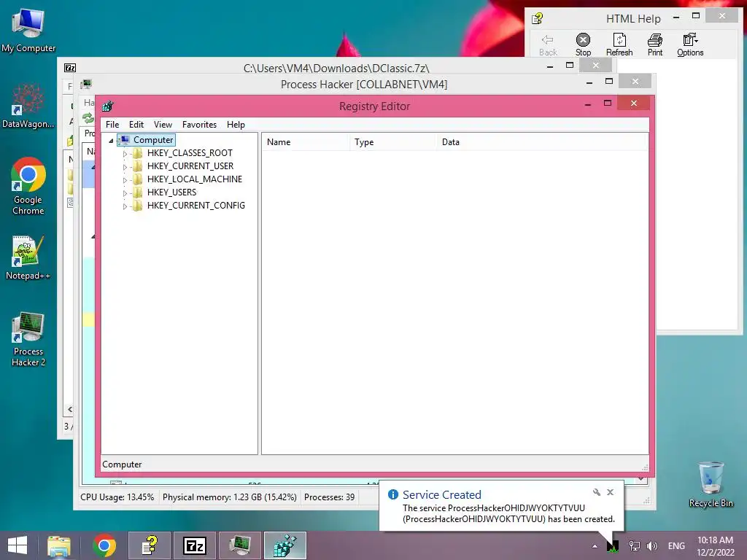This screenshot has width=747, height=560.
Task: Open the Recycle Bin
Action: [x=711, y=484]
